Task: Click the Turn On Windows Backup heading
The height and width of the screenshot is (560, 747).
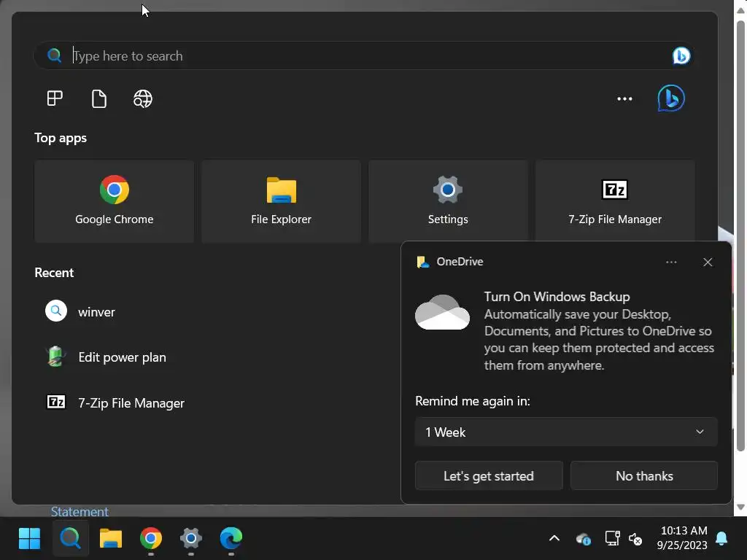Action: (x=557, y=297)
